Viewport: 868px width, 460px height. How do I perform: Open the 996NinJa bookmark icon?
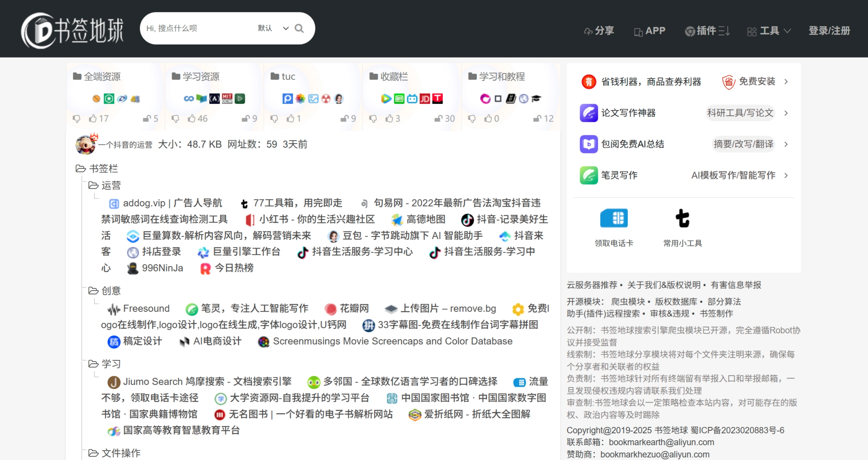[x=133, y=268]
